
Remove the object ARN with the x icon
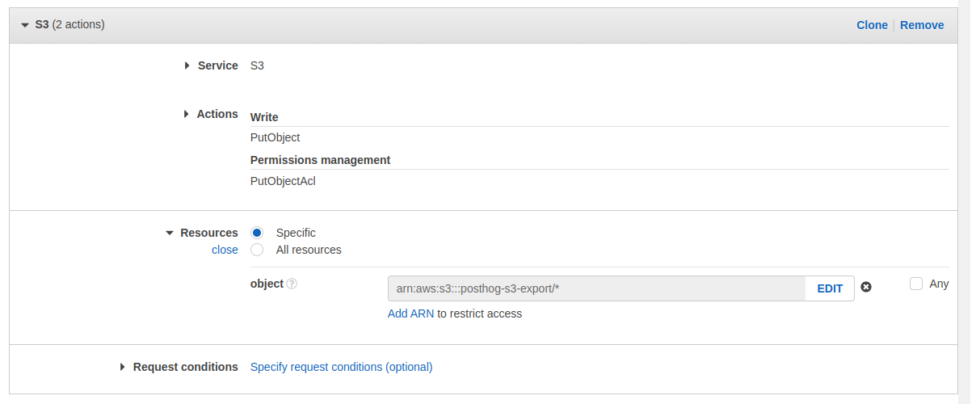[866, 288]
